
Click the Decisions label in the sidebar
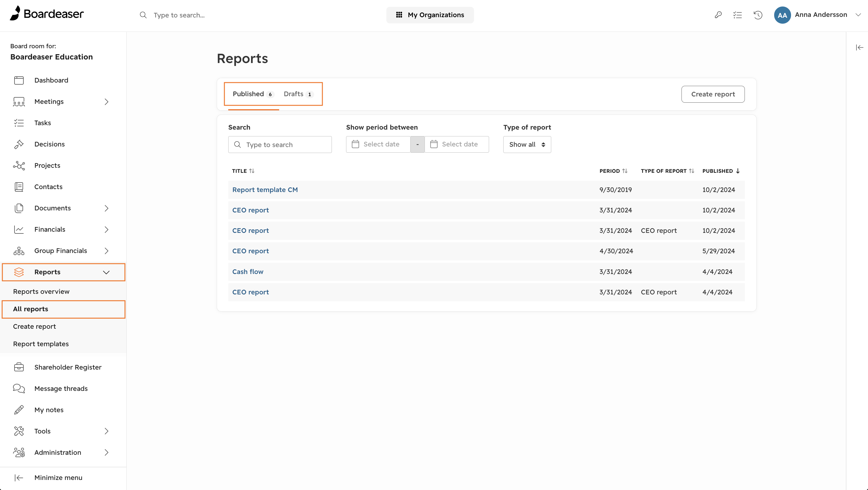click(49, 144)
